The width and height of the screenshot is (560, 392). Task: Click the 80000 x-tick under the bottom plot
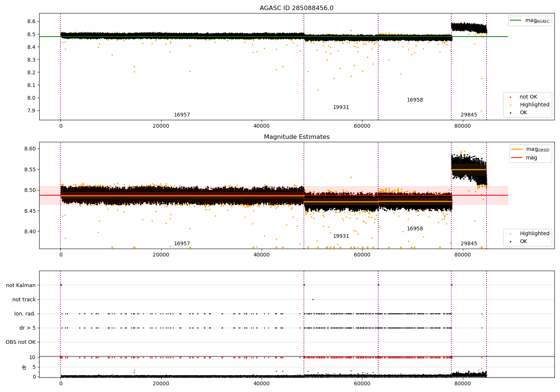(x=462, y=383)
